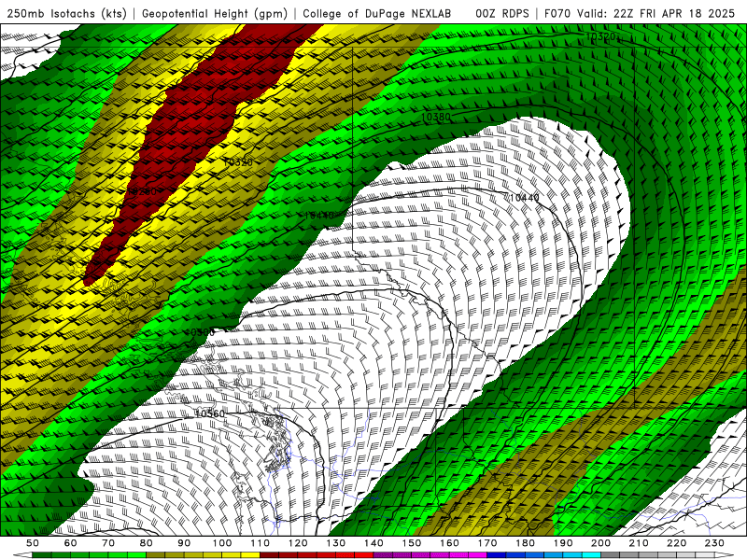Click "College of DuPage NEXLAB" in the header

(x=377, y=14)
